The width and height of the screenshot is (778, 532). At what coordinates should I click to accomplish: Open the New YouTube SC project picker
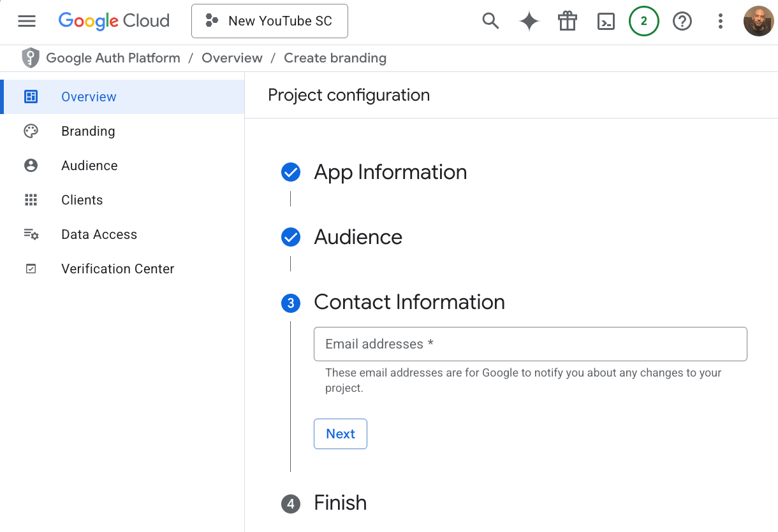270,21
